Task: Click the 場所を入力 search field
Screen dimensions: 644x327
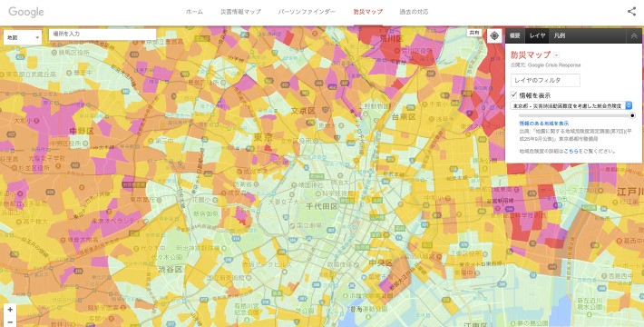Action: (x=102, y=35)
